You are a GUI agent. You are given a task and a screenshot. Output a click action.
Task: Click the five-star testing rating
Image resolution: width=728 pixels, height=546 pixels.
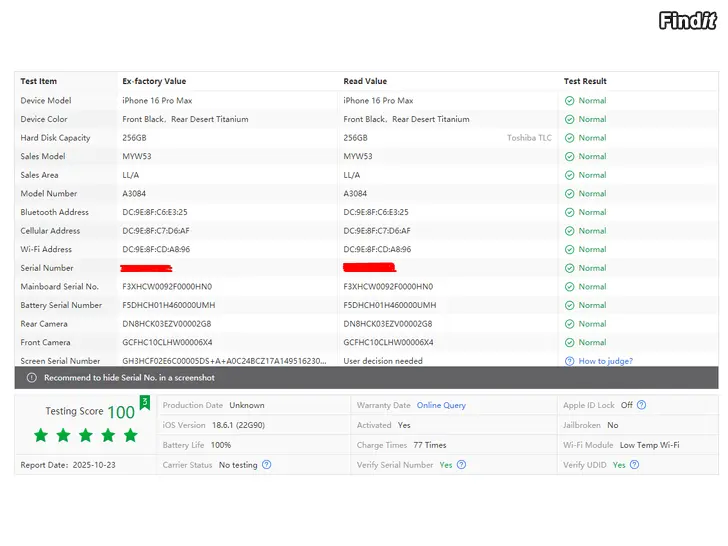(x=86, y=435)
